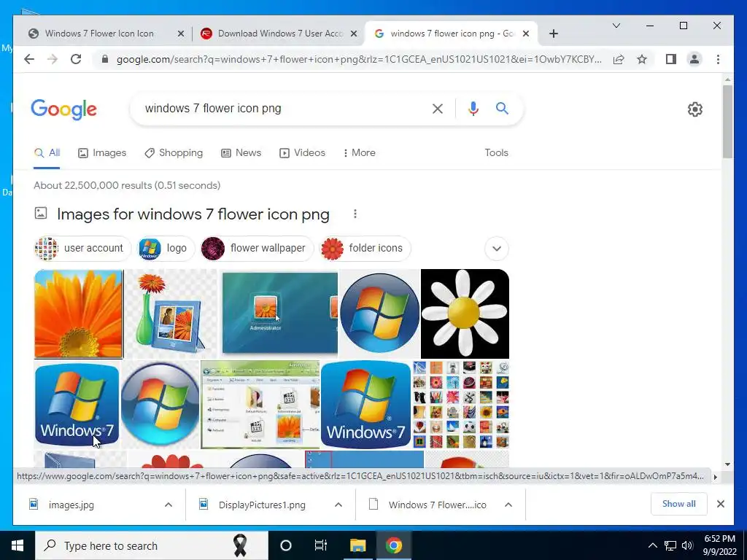Expand more image filter chips

[x=496, y=249]
